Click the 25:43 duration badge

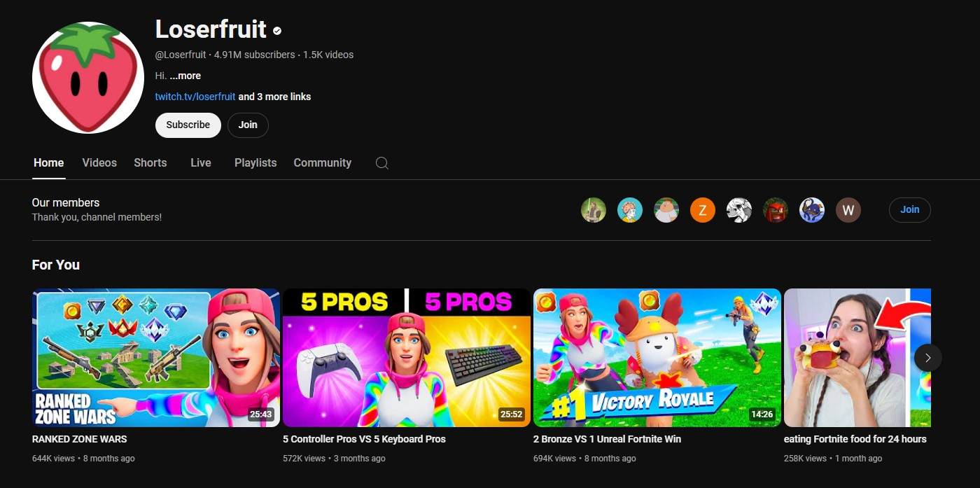point(260,414)
